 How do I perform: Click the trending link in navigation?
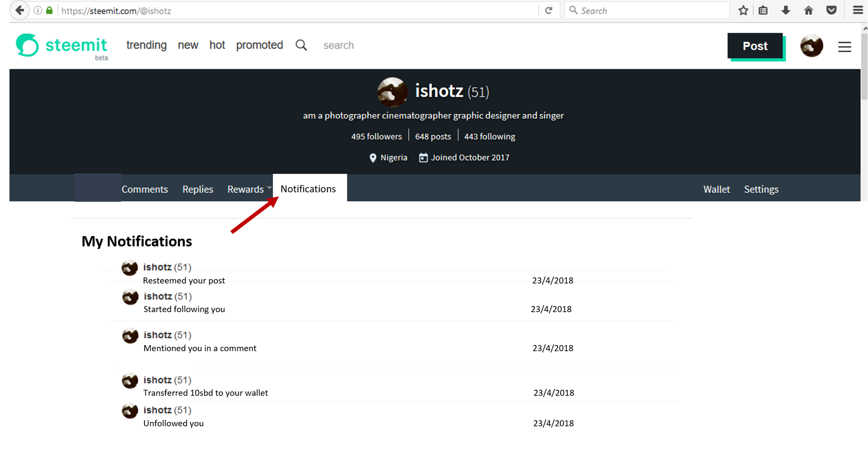(x=146, y=45)
